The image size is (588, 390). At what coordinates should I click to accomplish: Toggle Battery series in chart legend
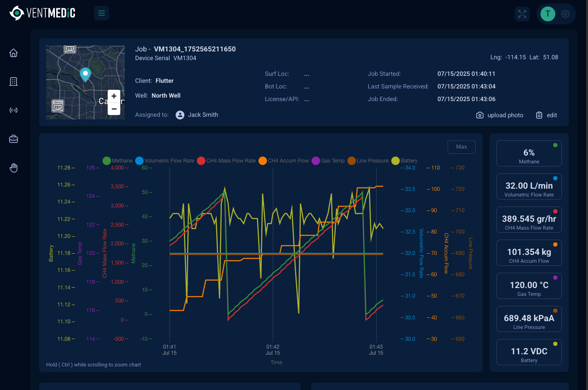tap(404, 161)
